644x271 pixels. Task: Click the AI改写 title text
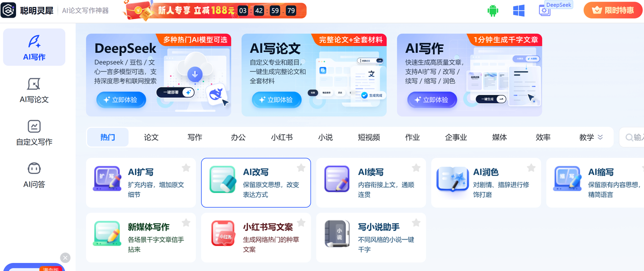[x=256, y=172]
